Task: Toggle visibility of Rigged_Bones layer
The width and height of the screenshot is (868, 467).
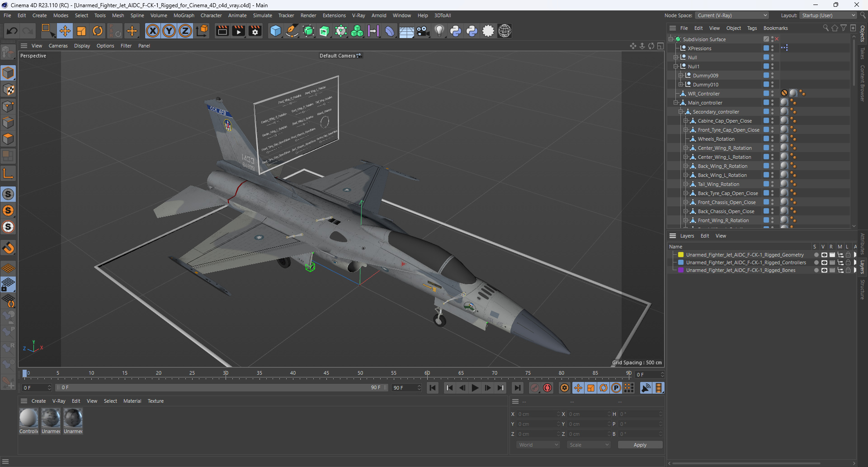Action: coord(824,270)
